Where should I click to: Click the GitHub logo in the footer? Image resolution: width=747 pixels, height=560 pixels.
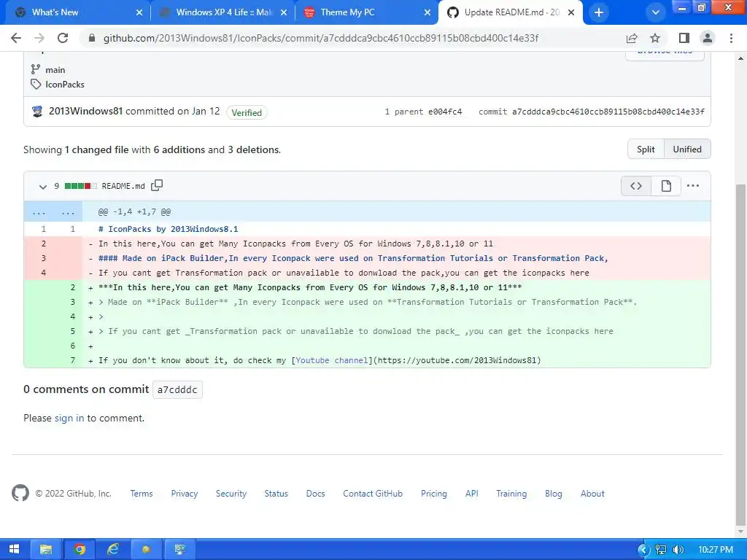(x=20, y=494)
